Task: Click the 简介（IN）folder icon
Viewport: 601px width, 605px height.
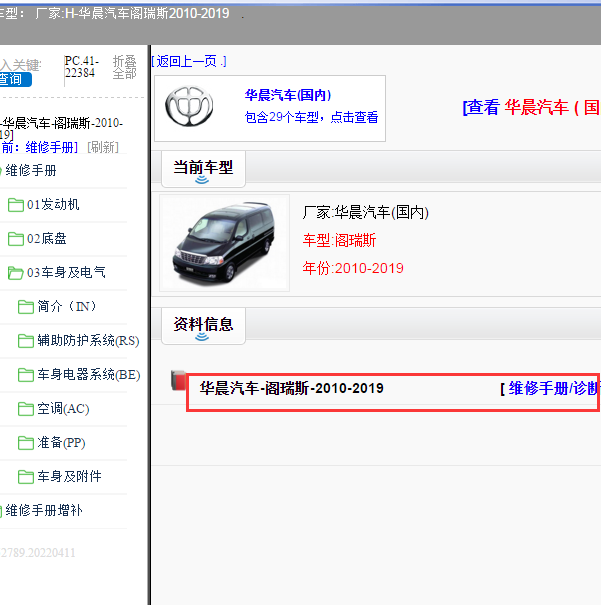Action: pos(26,307)
